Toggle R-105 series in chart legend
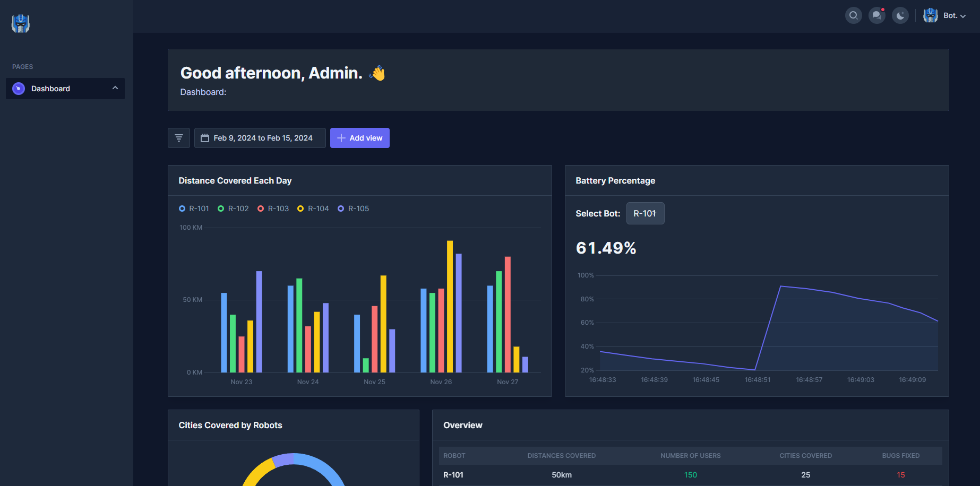 [353, 209]
